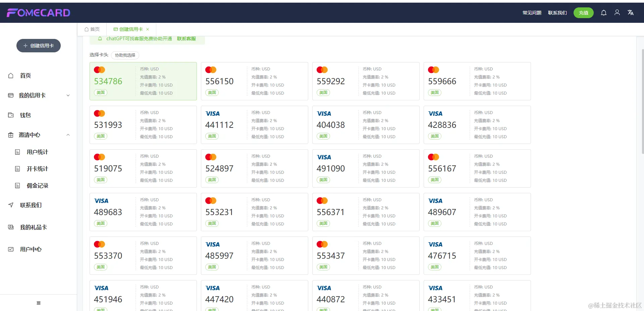
Task: Click the wallet icon beside 钱包
Action: tap(11, 115)
